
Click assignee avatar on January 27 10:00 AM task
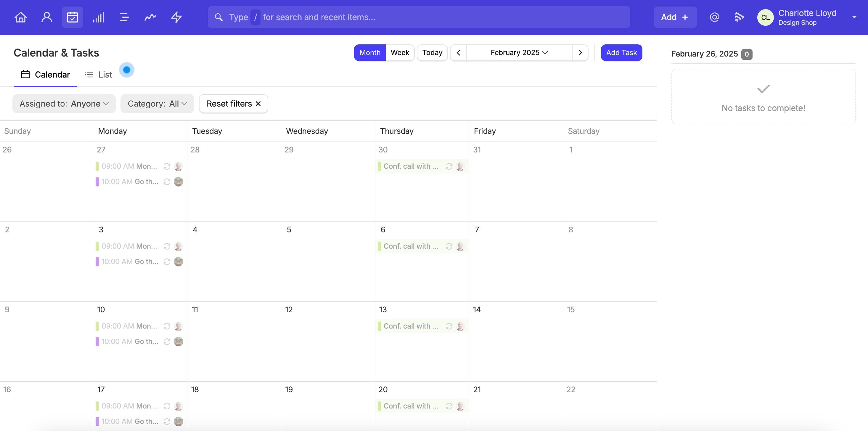tap(179, 182)
